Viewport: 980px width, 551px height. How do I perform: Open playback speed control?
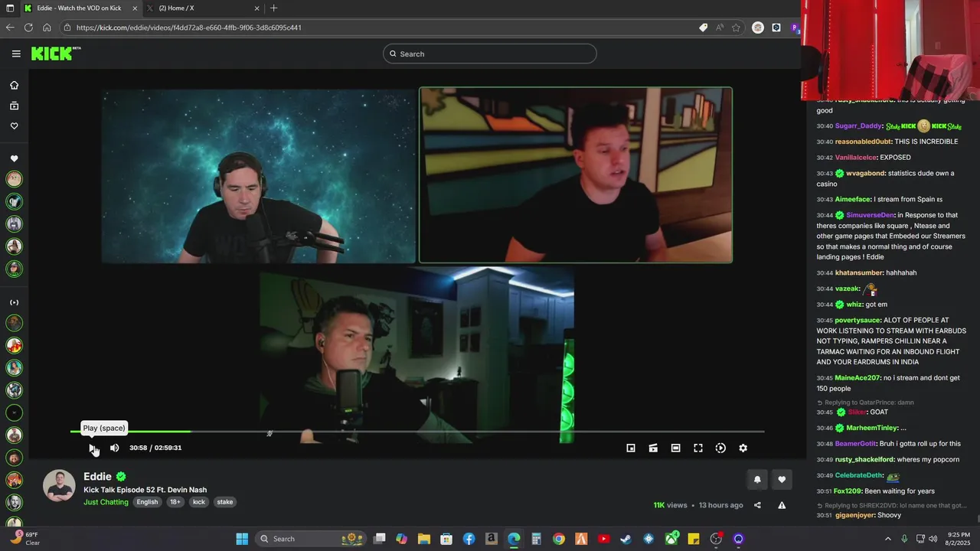pyautogui.click(x=720, y=448)
